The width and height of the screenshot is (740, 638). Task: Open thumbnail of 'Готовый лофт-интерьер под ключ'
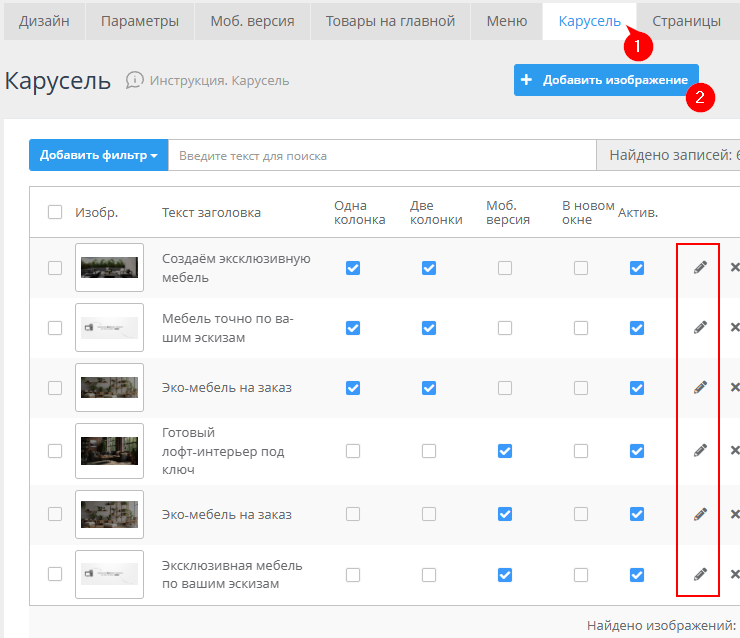coord(109,451)
